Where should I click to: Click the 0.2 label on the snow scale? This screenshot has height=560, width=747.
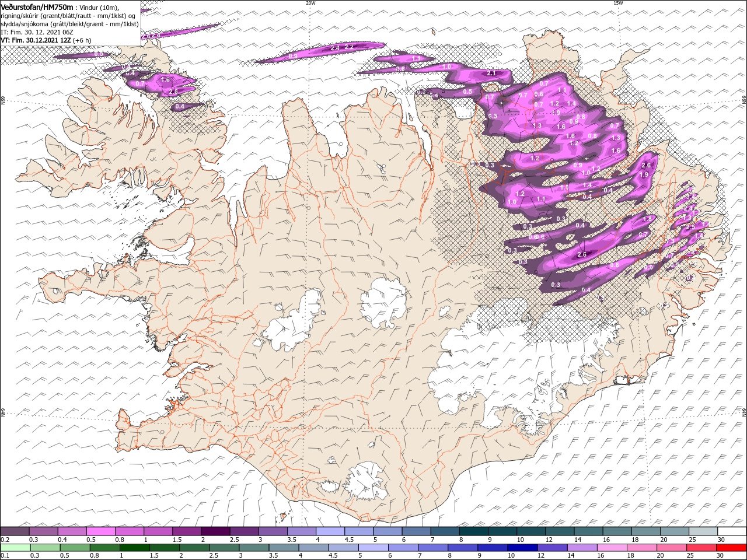pyautogui.click(x=5, y=540)
